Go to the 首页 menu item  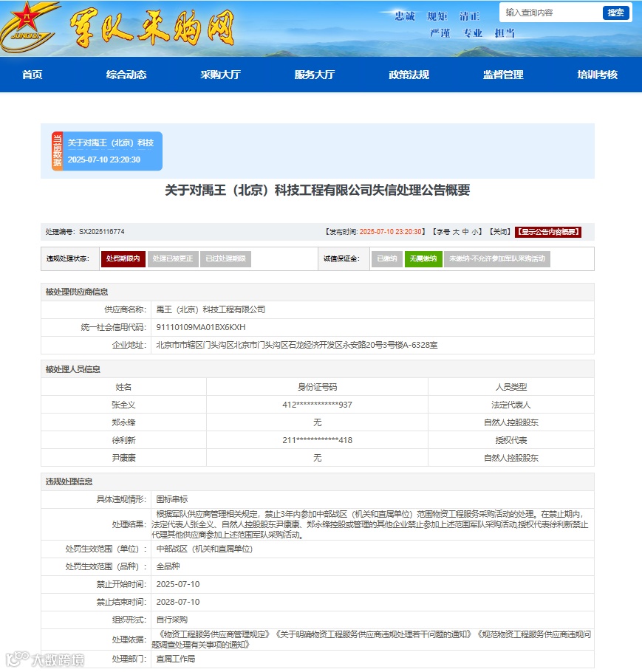(31, 74)
